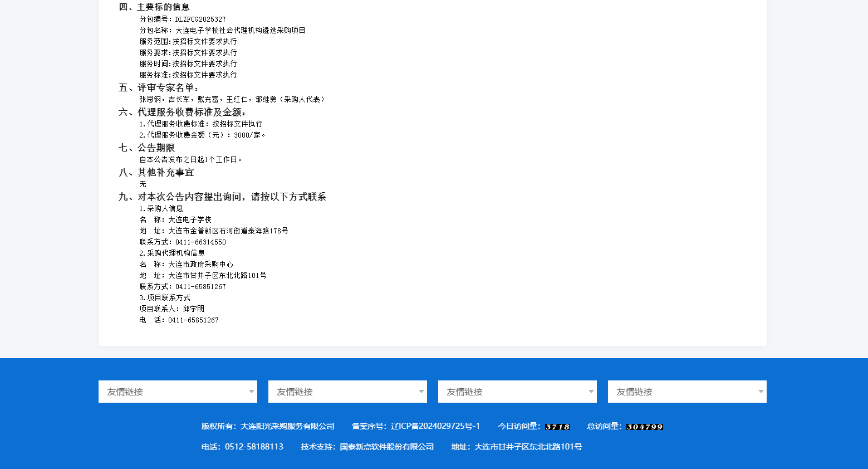Click the 总访问量 counter showing 304799
The height and width of the screenshot is (469, 868).
pos(644,427)
